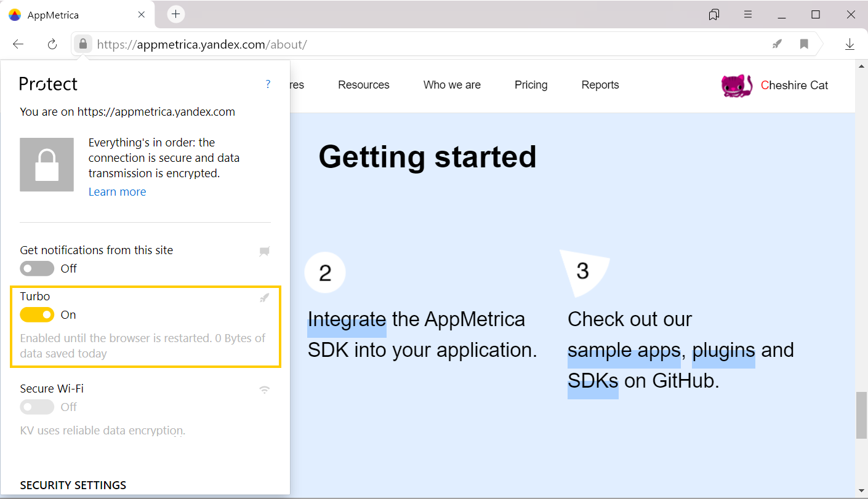Click the AppMetrica tab favicon
868x499 pixels.
(x=15, y=15)
